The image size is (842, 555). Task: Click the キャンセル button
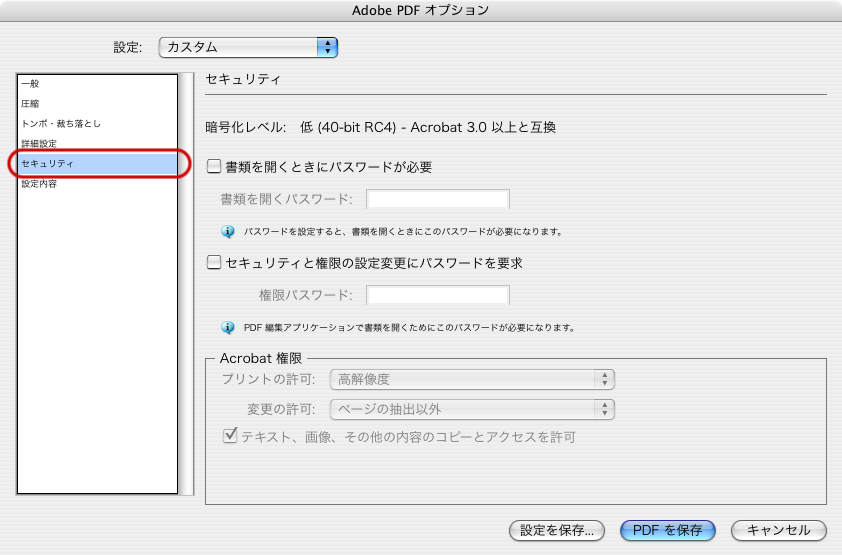[779, 530]
